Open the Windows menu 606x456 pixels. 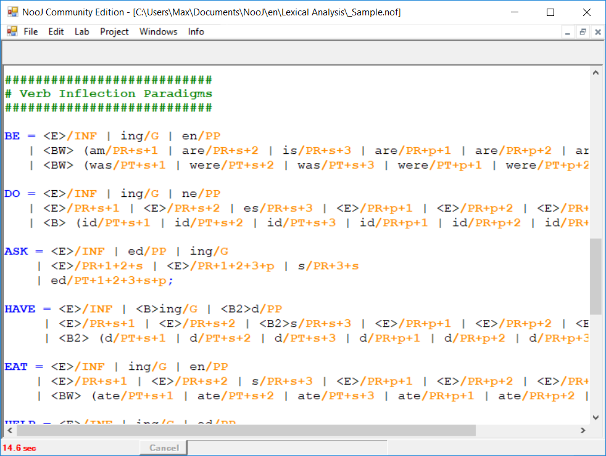[x=158, y=32]
